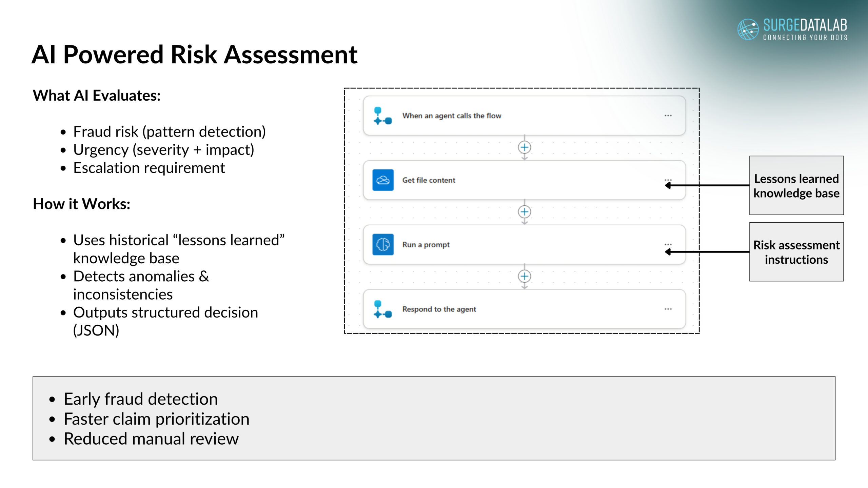Select the 'Run a prompt' step card

click(x=426, y=245)
